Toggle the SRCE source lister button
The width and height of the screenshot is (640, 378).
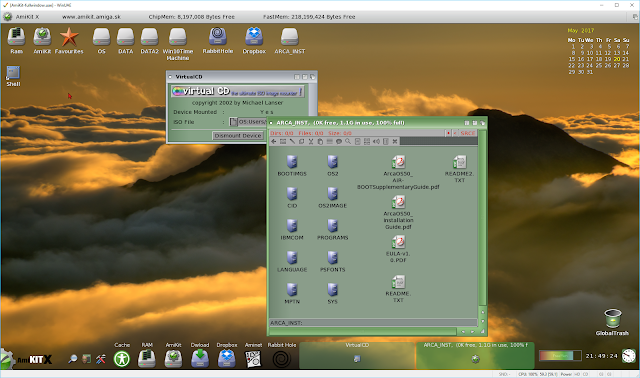tap(468, 133)
